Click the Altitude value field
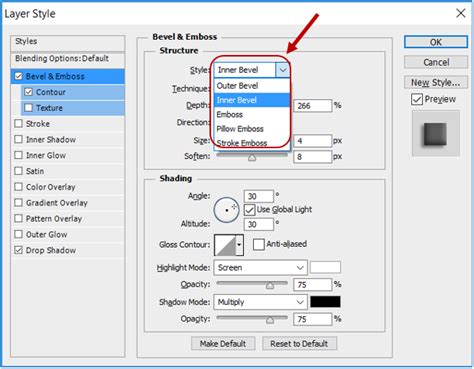 (259, 224)
